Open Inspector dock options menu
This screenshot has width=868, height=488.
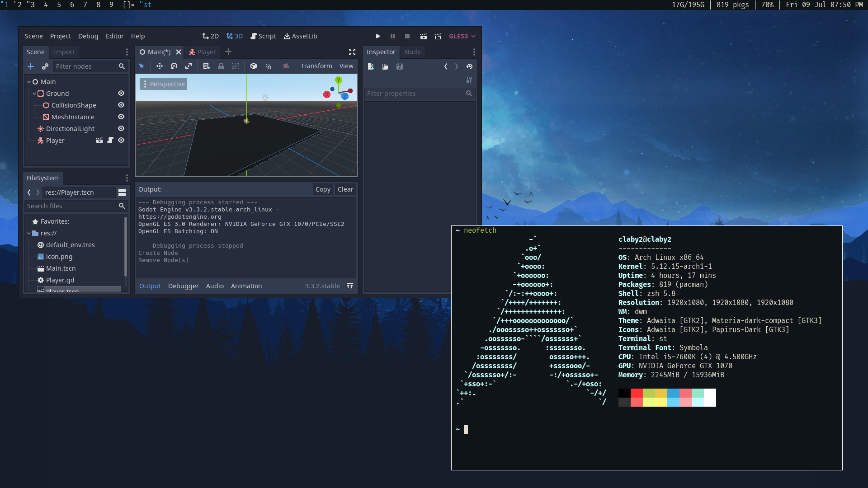(474, 52)
